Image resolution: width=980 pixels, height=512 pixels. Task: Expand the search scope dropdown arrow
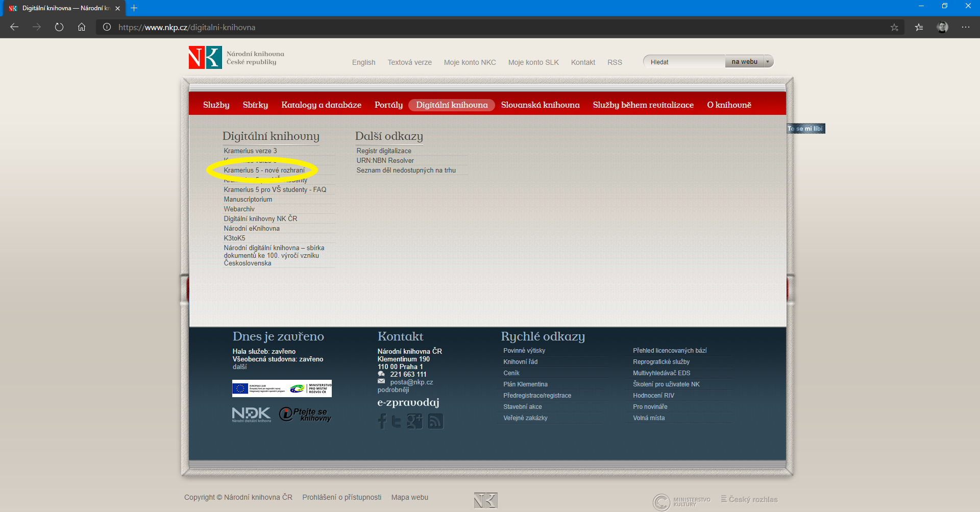[x=767, y=62]
